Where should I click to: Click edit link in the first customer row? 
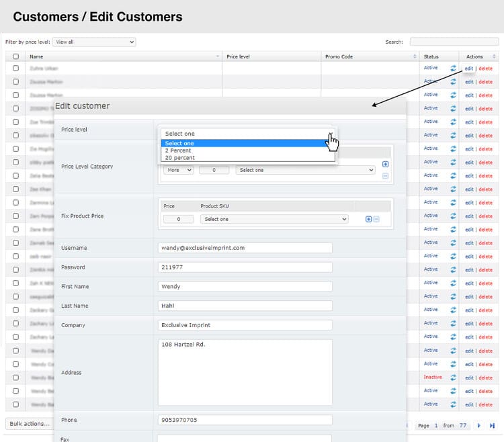pos(469,69)
